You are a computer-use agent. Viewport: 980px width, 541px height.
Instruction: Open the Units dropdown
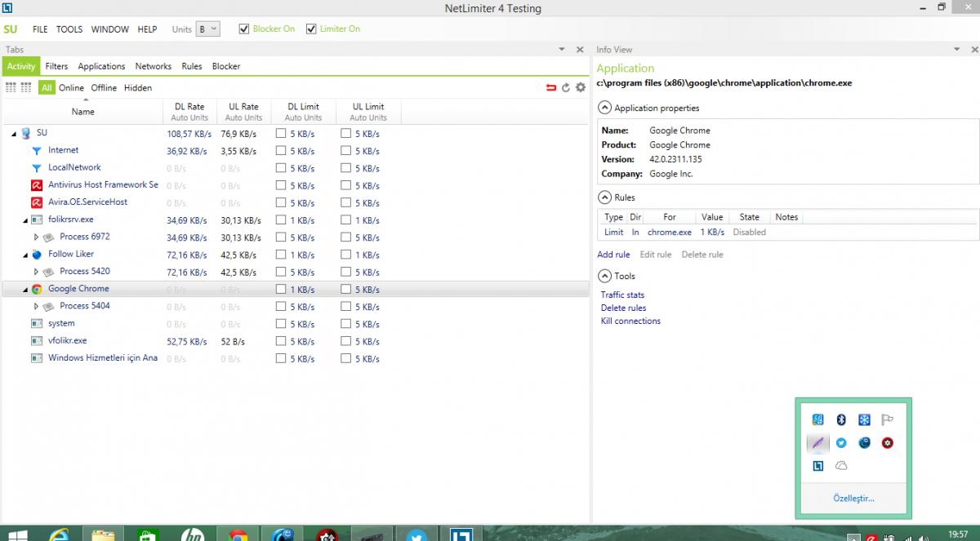click(x=207, y=29)
